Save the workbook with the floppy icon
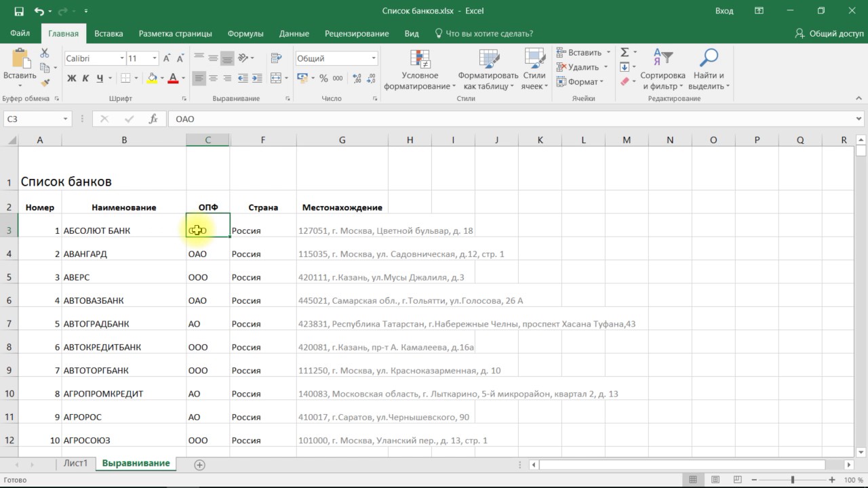The width and height of the screenshot is (868, 488). click(18, 12)
